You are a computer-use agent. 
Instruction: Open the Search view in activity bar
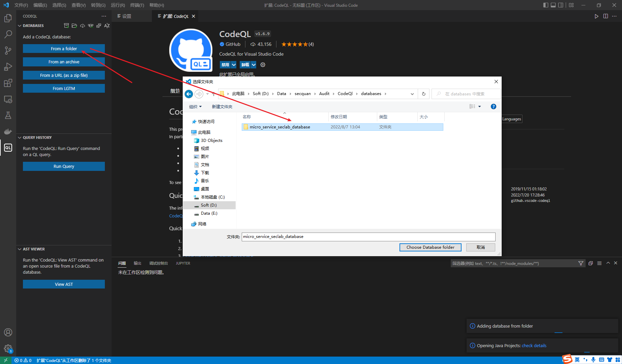click(x=8, y=34)
